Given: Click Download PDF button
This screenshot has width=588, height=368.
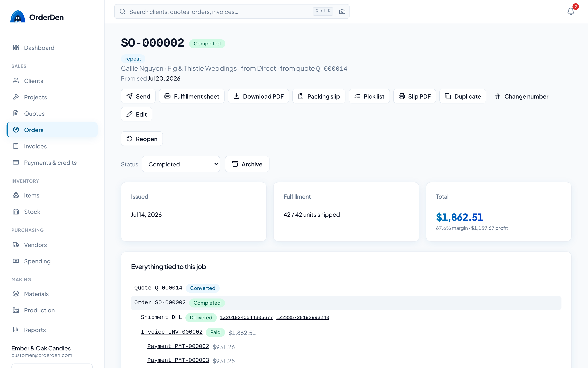Looking at the screenshot, I should pyautogui.click(x=258, y=96).
